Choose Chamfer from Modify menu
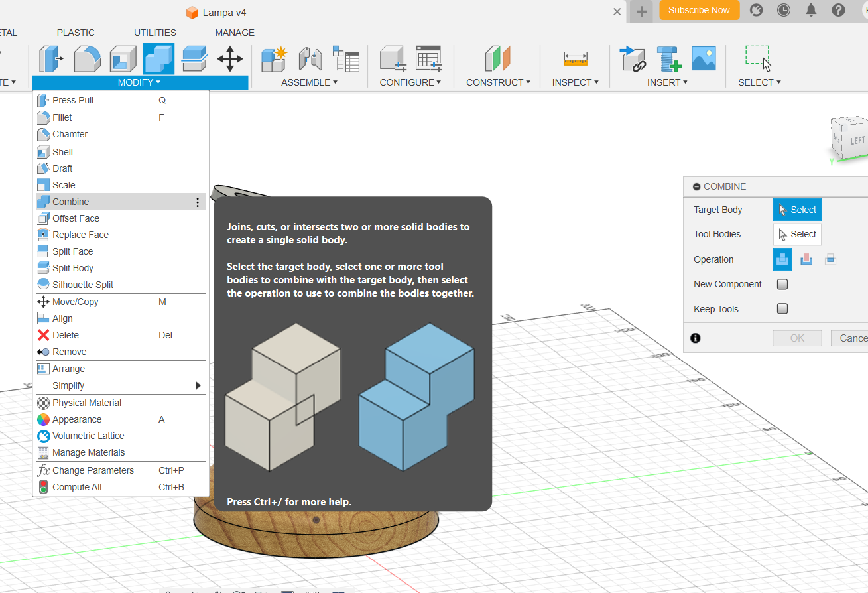The image size is (868, 593). click(120, 134)
